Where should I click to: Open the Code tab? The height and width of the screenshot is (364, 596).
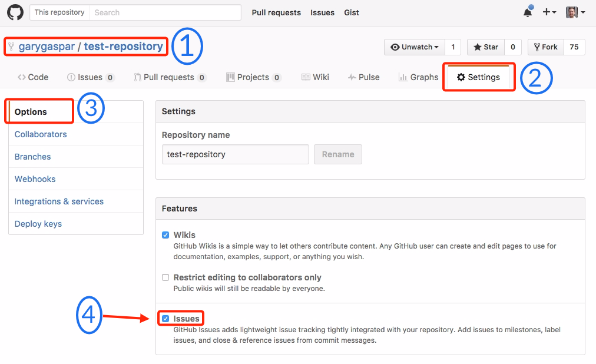(33, 77)
